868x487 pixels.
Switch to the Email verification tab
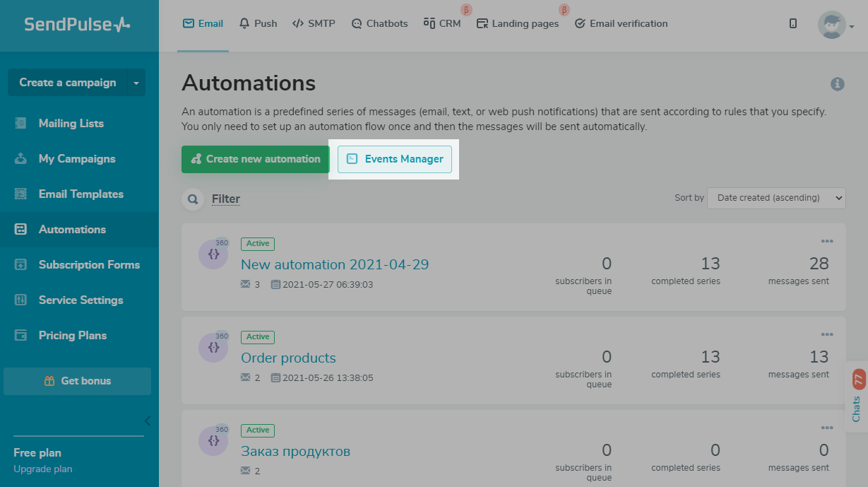pos(621,23)
